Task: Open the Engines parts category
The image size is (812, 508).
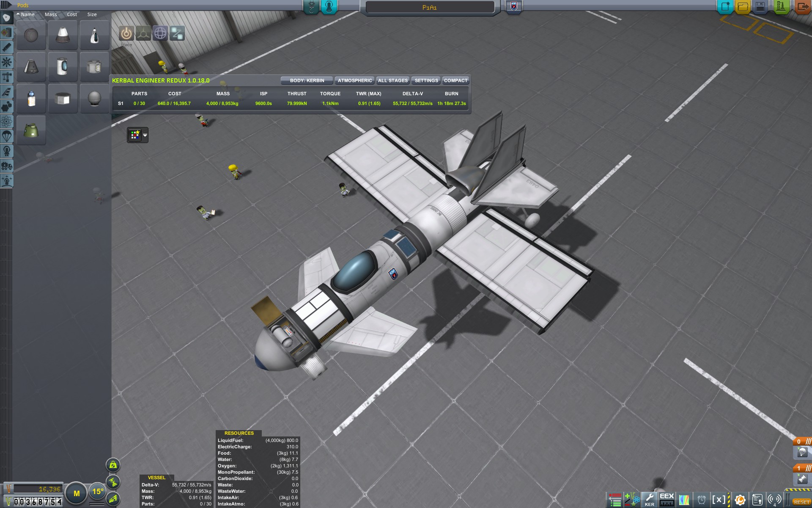Action: [x=7, y=47]
